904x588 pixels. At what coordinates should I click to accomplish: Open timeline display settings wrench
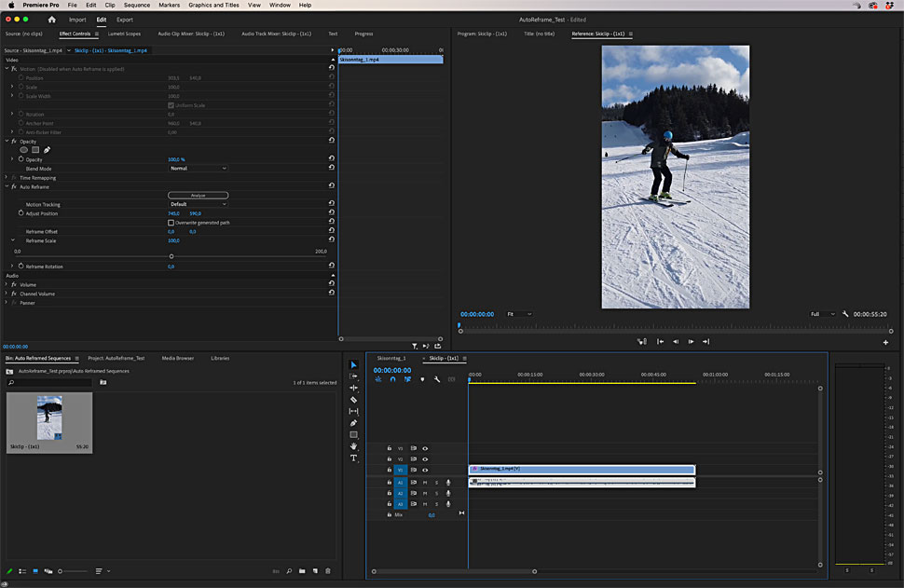point(437,379)
